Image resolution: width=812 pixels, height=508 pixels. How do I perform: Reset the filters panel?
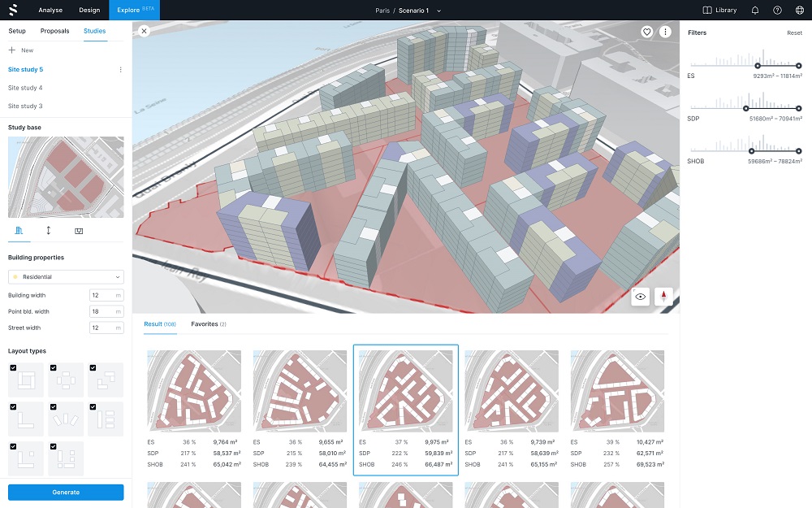click(x=794, y=33)
